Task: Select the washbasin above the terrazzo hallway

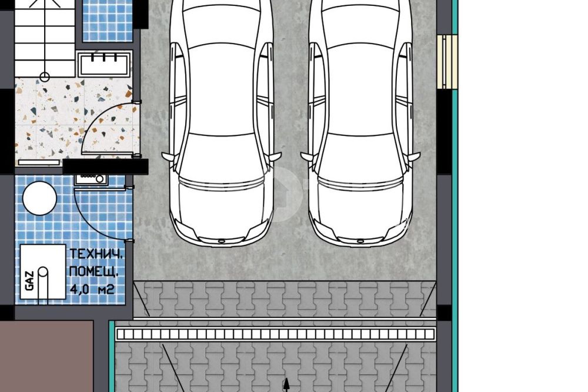Action: (x=104, y=64)
